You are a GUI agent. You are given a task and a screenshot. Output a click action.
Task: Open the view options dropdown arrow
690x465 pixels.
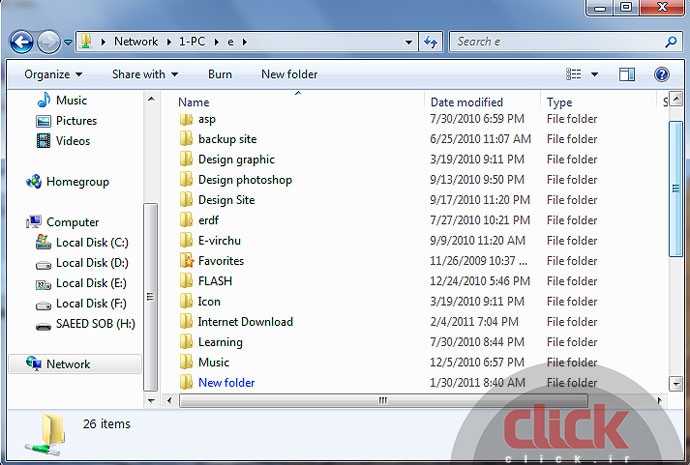[594, 74]
